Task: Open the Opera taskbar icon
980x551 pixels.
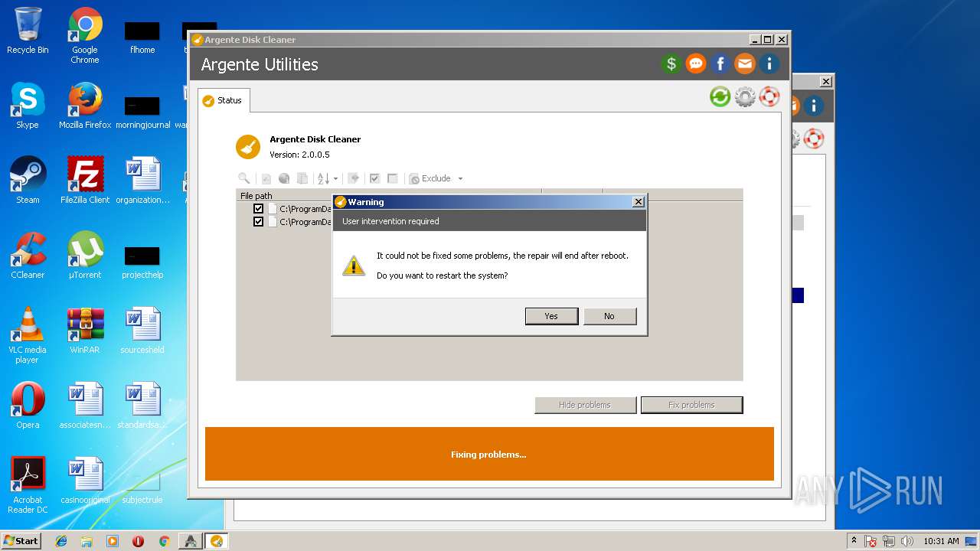Action: [138, 541]
